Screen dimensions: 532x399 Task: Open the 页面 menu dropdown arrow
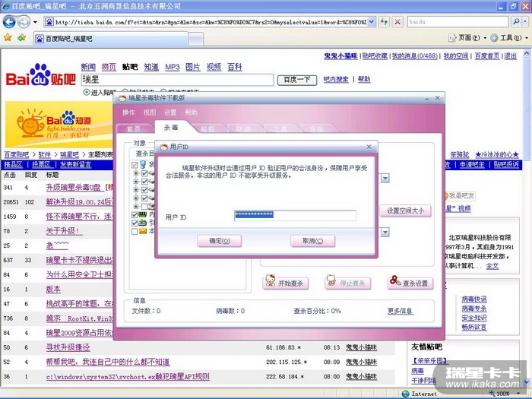pos(485,38)
